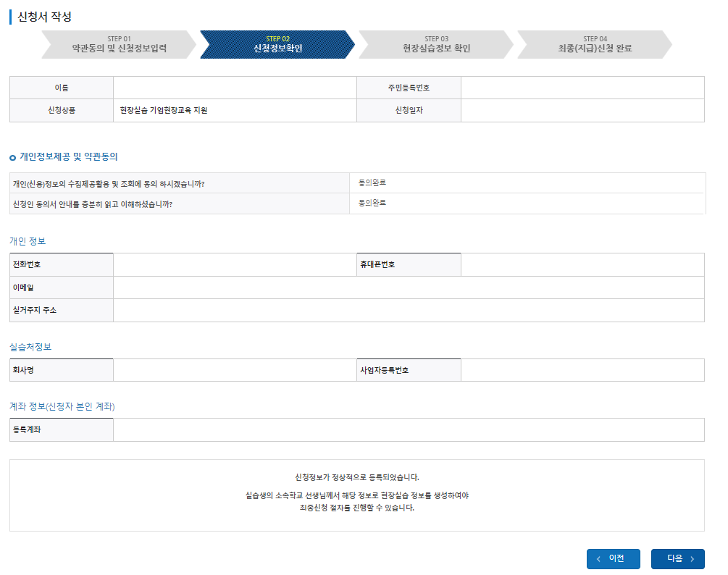
Task: Click the 신청정보가 정상적으로 등록되었습니다 message
Action: click(x=356, y=477)
